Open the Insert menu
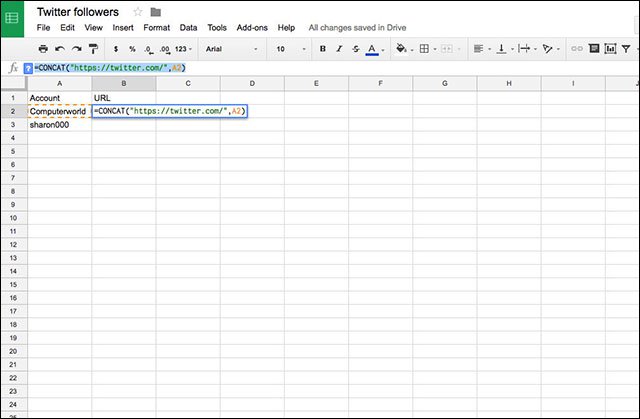The width and height of the screenshot is (640, 419). [123, 28]
